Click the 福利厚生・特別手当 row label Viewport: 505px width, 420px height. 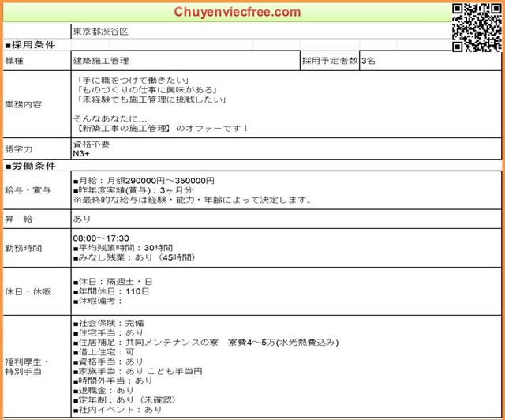click(x=27, y=366)
